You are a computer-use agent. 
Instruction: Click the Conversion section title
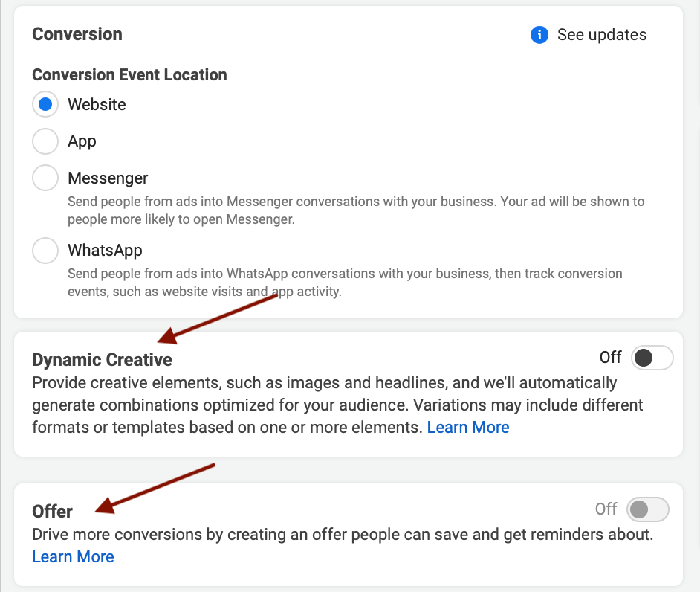77,34
